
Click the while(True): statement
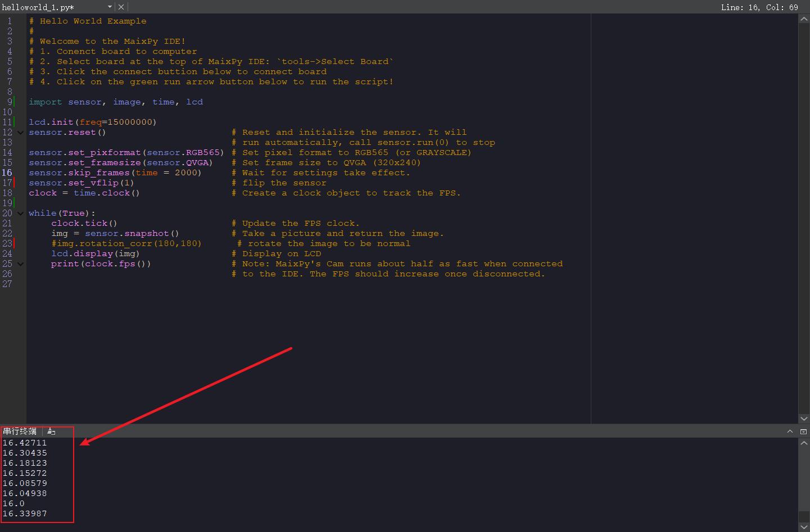[62, 213]
